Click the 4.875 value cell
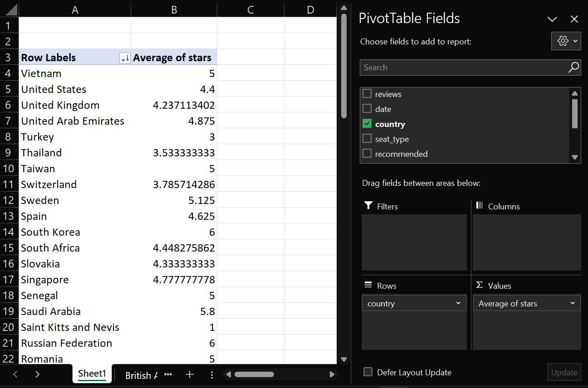 click(x=174, y=121)
